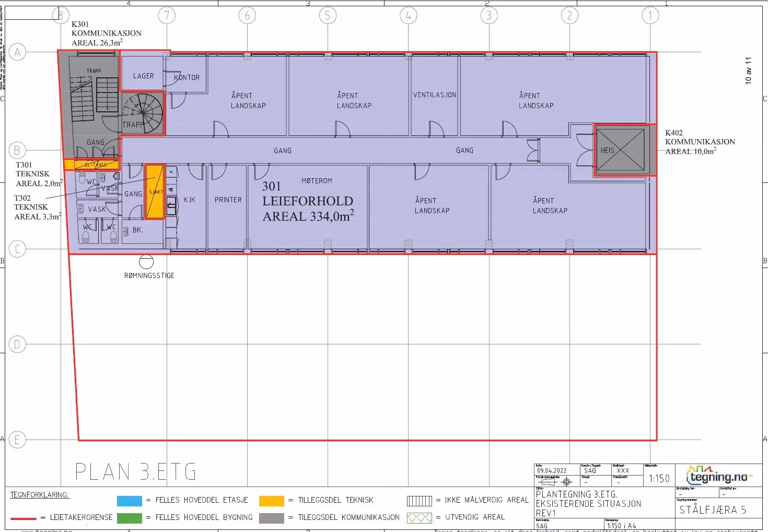768x532 pixels.
Task: Click the 'AREAL 26,3m²' annotation
Action: pos(97,42)
